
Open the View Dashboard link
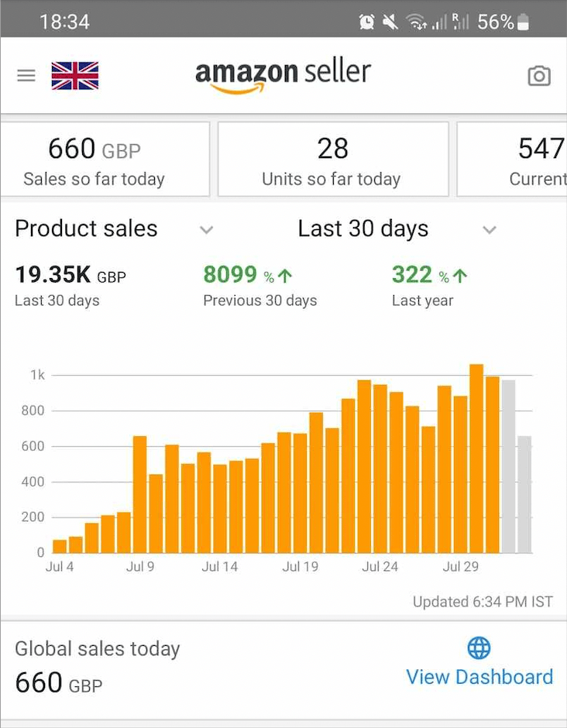479,677
